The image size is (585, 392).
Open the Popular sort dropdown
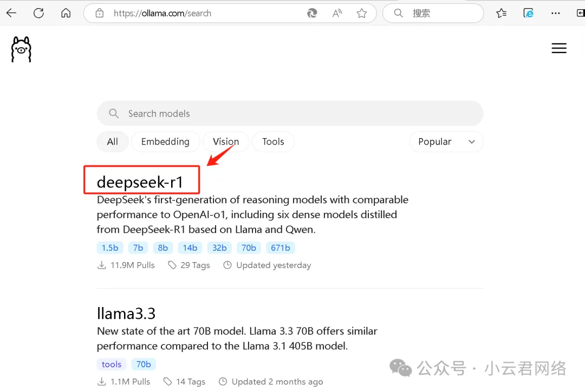click(446, 142)
